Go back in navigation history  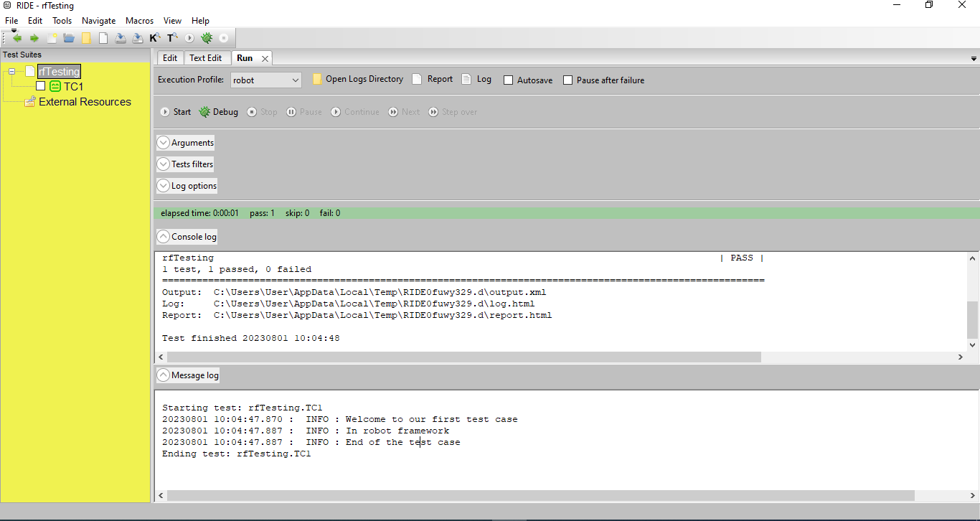tap(17, 37)
